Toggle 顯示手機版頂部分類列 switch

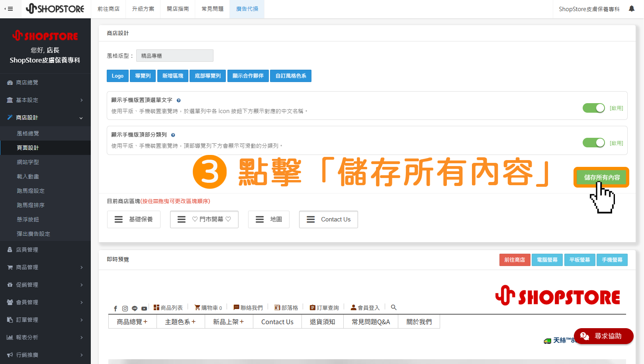point(593,143)
